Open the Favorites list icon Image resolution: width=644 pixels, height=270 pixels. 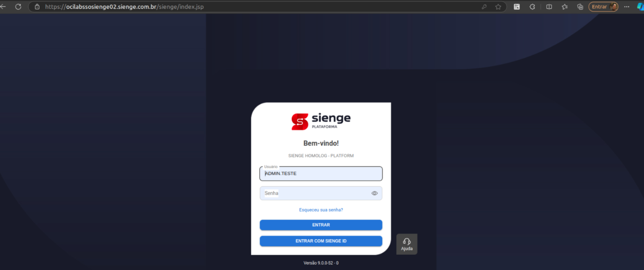565,7
